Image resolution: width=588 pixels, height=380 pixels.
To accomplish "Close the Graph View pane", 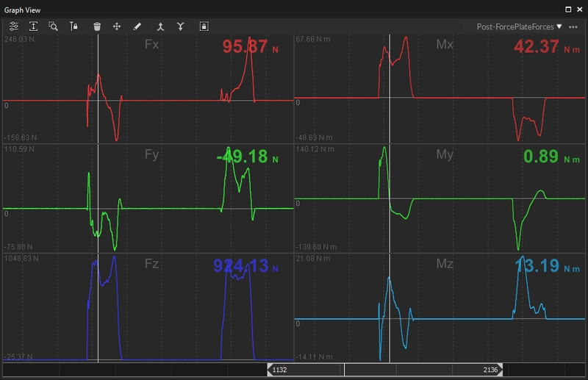I will tap(580, 10).
